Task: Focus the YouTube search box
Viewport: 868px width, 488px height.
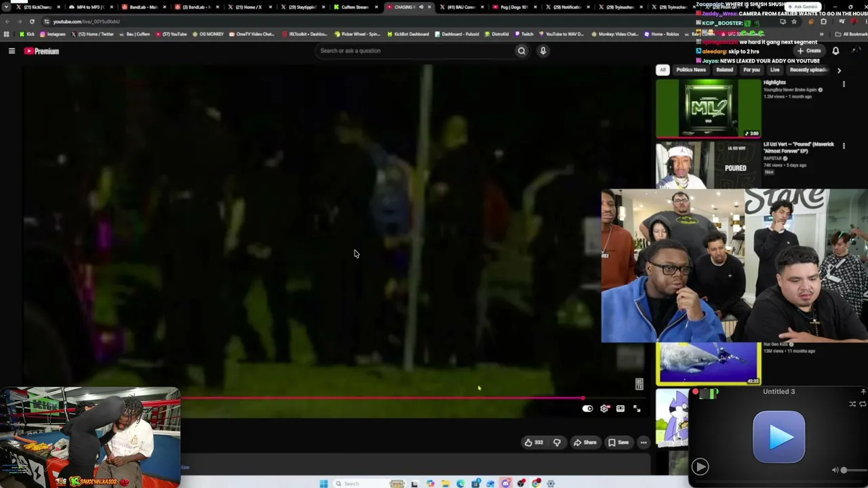Action: [x=415, y=51]
